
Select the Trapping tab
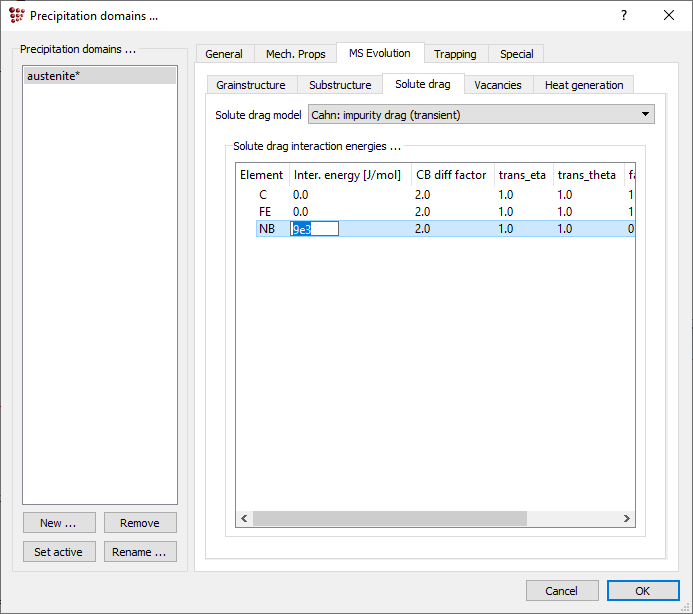coord(455,54)
